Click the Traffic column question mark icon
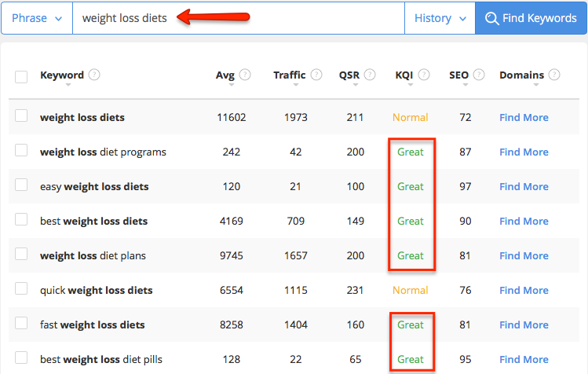Viewport: 588px width, 374px height. (x=316, y=75)
